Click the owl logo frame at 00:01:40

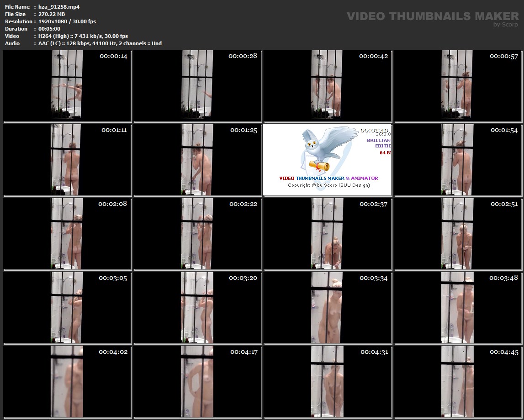[328, 160]
